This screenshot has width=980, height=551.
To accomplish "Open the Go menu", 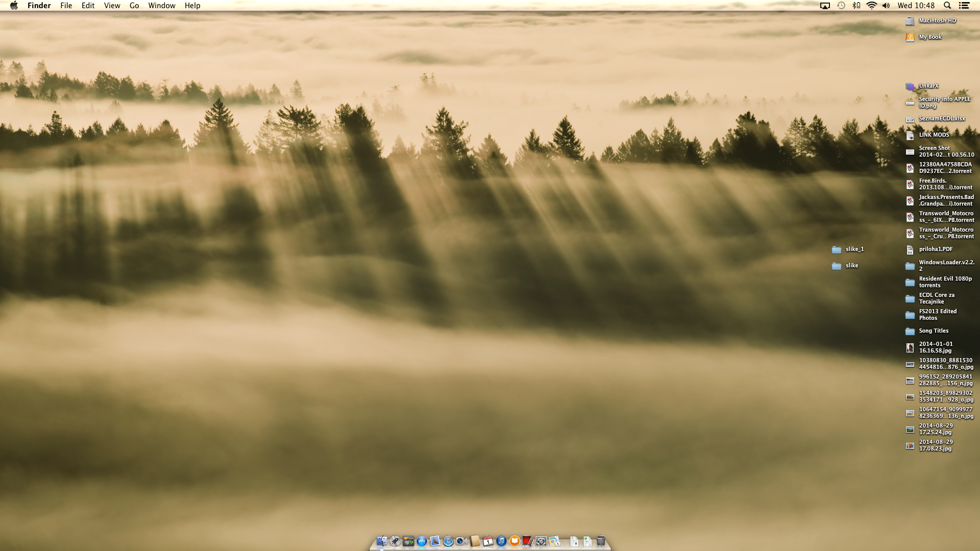I will 134,6.
